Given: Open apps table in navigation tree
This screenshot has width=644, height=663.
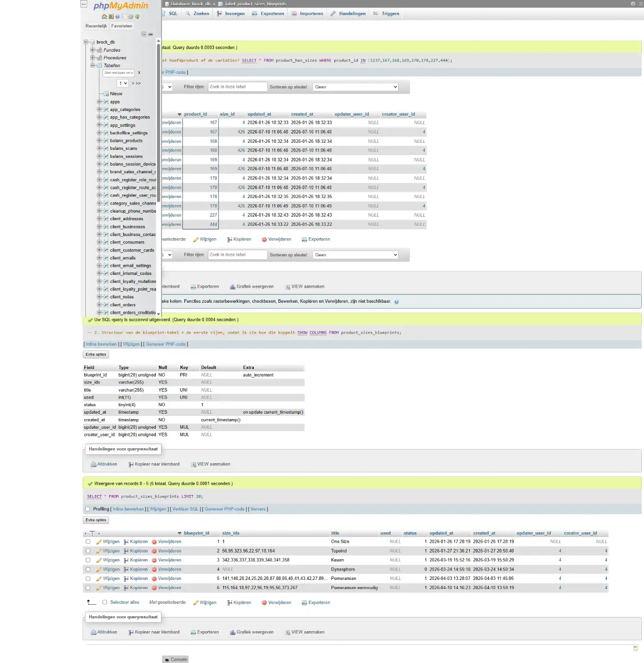Looking at the screenshot, I should (115, 102).
